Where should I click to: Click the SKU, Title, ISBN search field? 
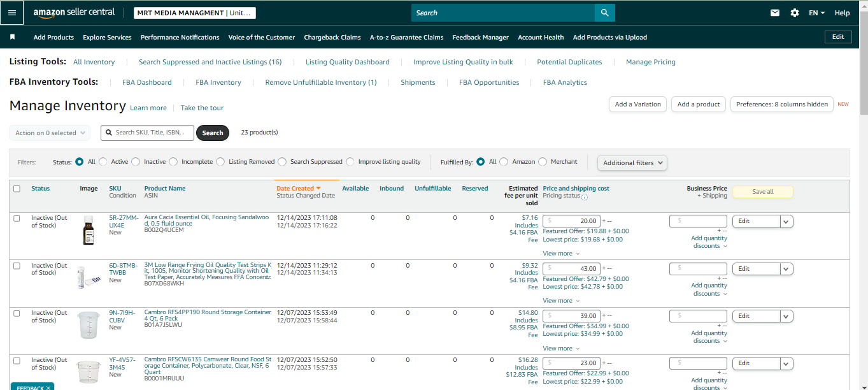coord(147,133)
